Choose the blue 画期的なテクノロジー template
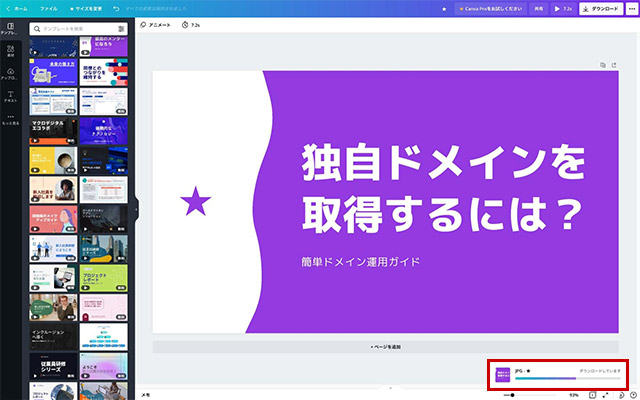 [x=103, y=131]
